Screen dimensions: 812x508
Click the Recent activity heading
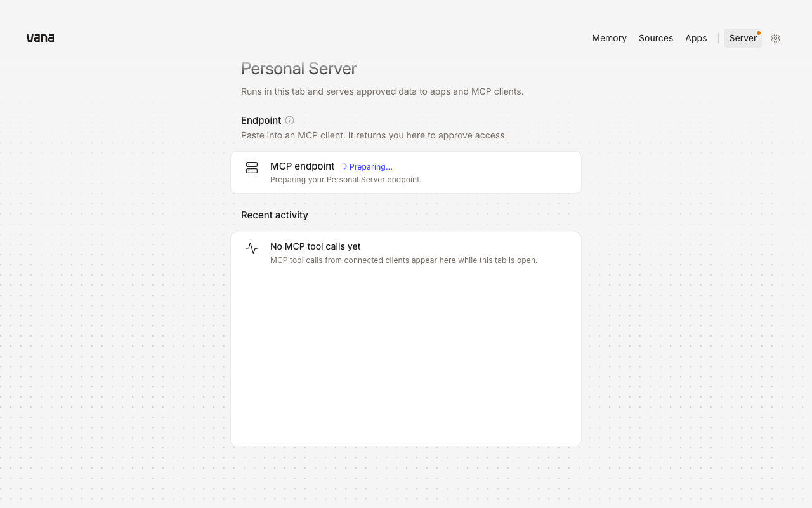point(275,215)
